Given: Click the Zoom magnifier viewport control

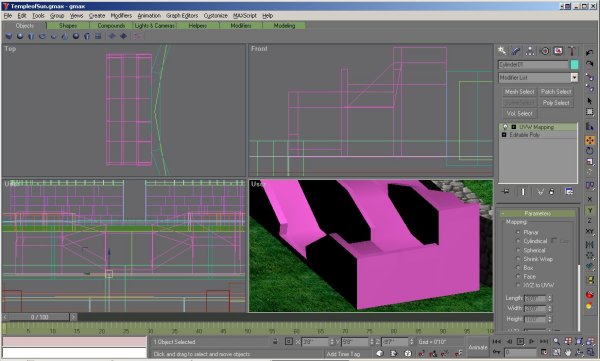Looking at the screenshot, I should [x=556, y=341].
